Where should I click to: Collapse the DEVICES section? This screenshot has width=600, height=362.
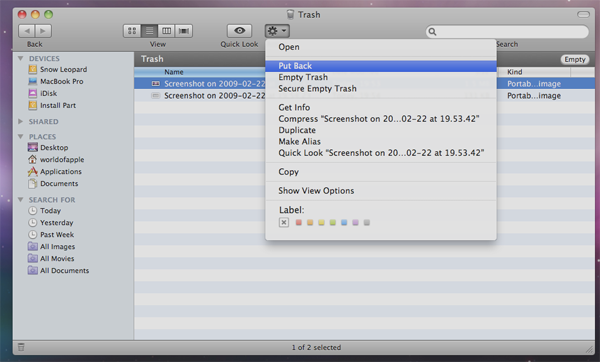coord(21,59)
